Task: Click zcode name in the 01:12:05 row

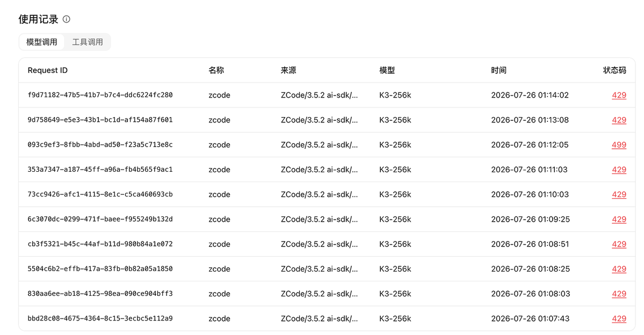Action: pos(219,145)
